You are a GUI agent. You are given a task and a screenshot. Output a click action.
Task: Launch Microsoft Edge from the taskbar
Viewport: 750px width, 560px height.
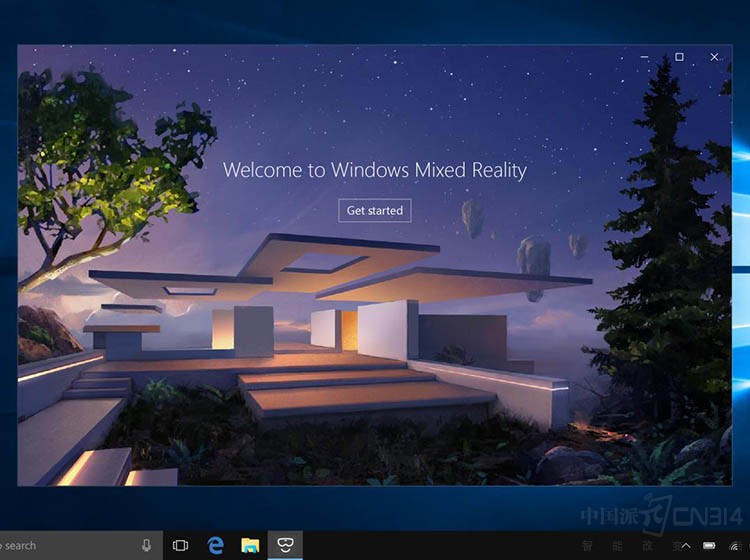215,545
